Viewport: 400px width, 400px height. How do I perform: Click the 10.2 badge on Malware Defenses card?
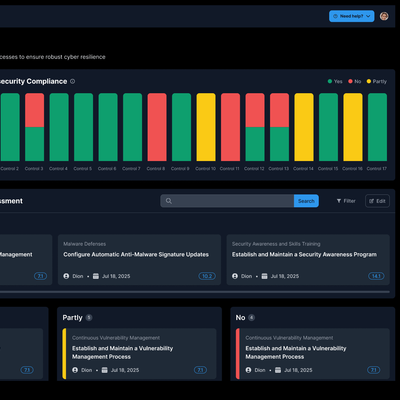pyautogui.click(x=207, y=276)
